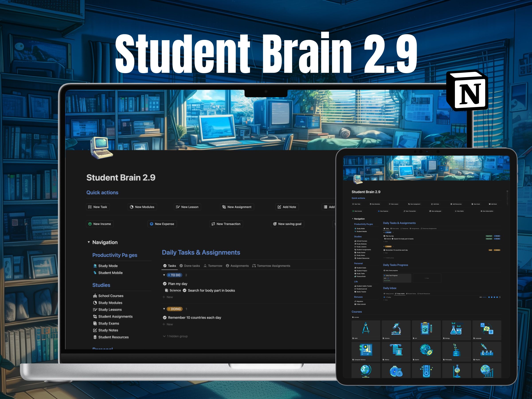
Task: Collapse the TO DO group
Action: coord(164,275)
